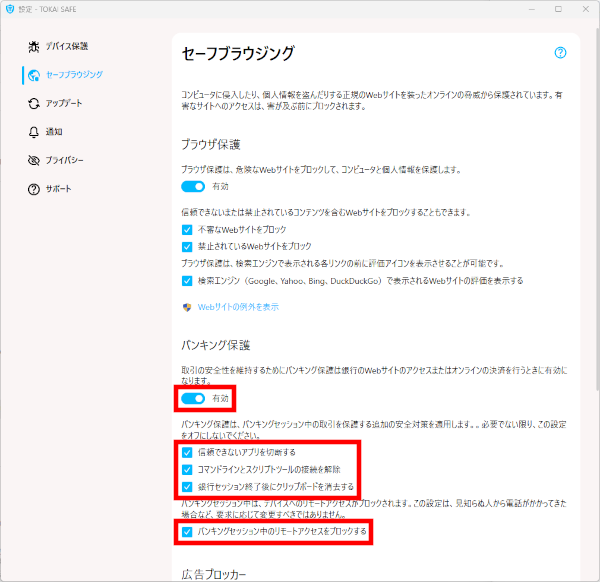Viewport: 600px width, 582px height.
Task: Click the bell icon for 通知
Action: (34, 132)
